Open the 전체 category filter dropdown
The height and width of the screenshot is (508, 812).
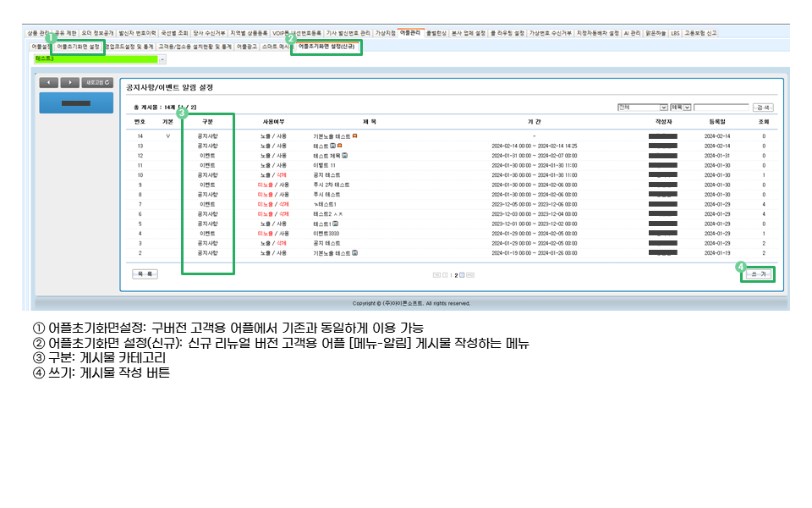click(x=642, y=108)
